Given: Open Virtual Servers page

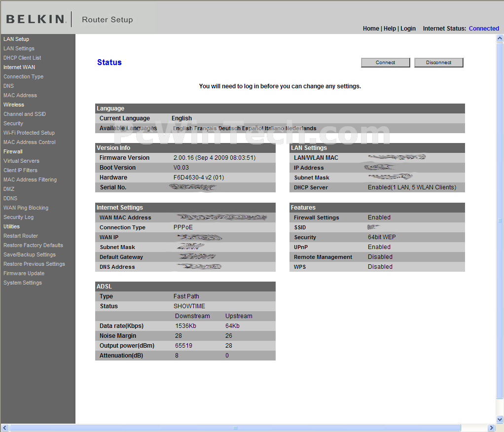Looking at the screenshot, I should 22,161.
